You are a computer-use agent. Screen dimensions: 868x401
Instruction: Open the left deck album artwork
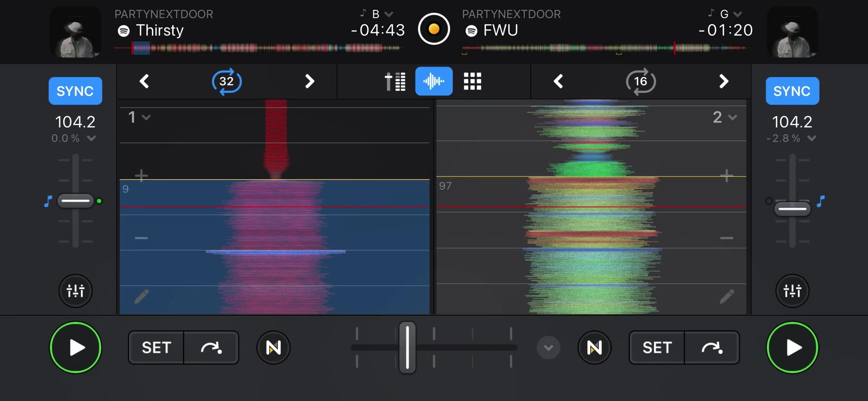75,32
